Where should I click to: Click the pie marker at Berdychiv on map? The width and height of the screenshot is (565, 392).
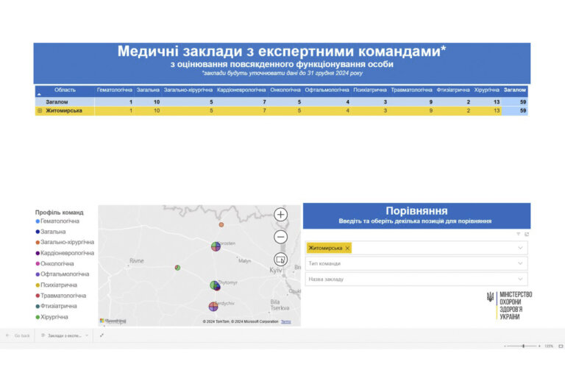coord(213,307)
